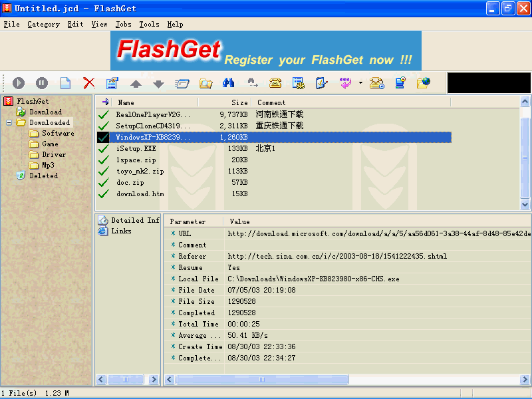The height and width of the screenshot is (399, 532).
Task: Sort list by Size column header
Action: point(225,102)
